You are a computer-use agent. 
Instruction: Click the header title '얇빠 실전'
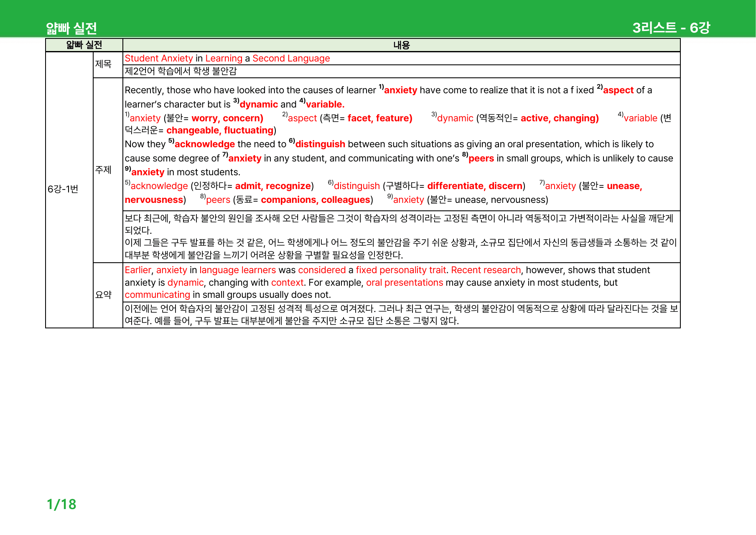(71, 28)
